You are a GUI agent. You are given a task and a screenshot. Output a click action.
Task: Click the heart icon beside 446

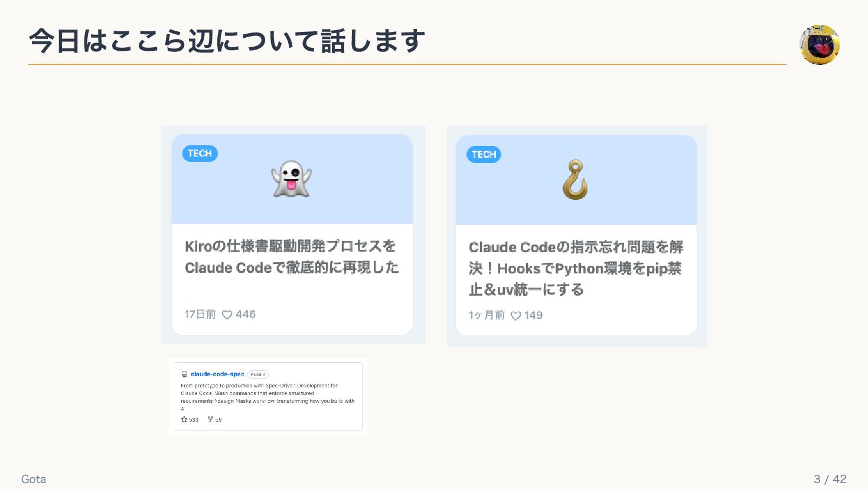[x=227, y=315]
